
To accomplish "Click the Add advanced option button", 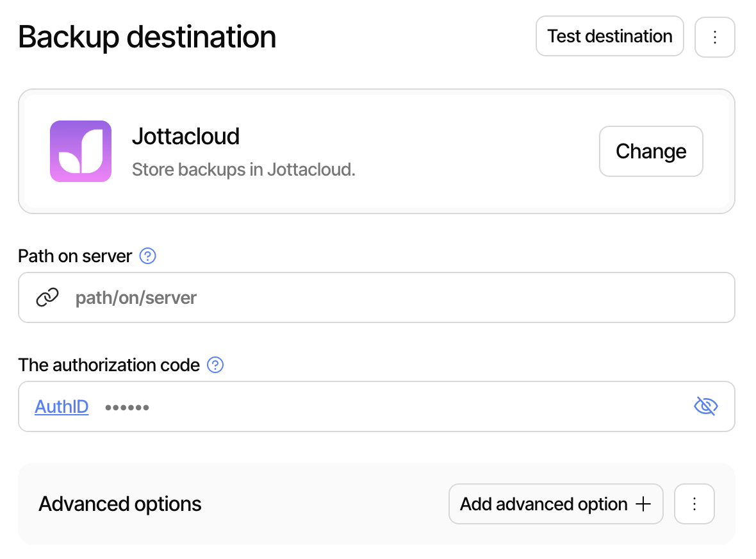I will point(555,504).
